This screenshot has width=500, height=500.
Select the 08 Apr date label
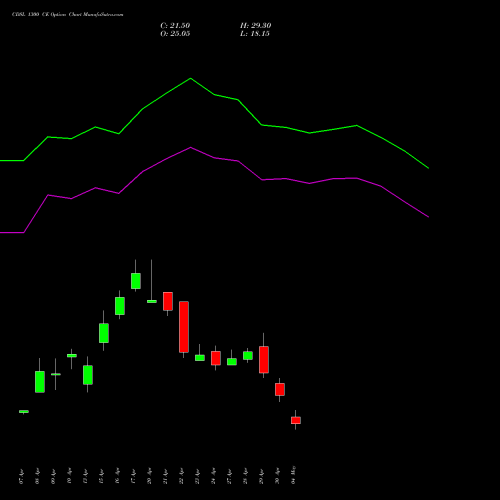click(x=38, y=477)
